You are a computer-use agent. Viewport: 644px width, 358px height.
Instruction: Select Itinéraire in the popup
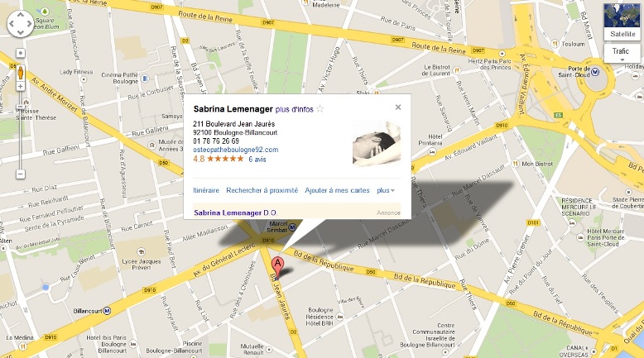click(x=206, y=190)
